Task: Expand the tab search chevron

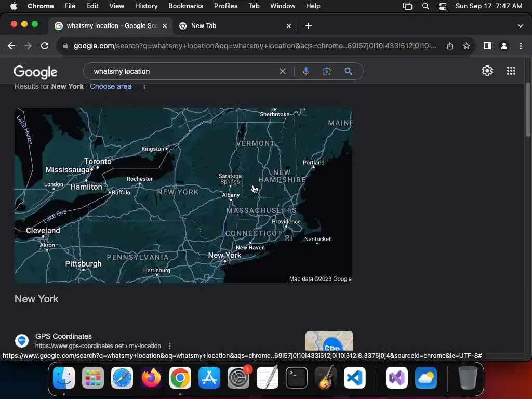Action: [521, 26]
